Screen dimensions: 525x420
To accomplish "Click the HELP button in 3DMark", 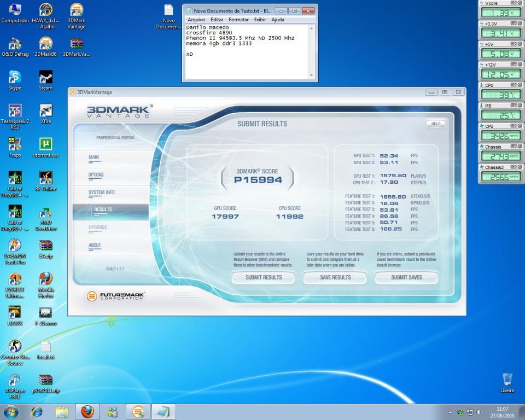I will coord(436,124).
